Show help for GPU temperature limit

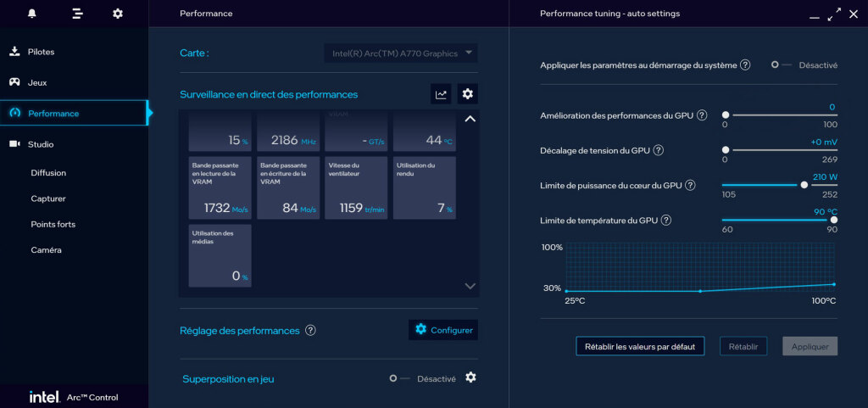pos(666,221)
